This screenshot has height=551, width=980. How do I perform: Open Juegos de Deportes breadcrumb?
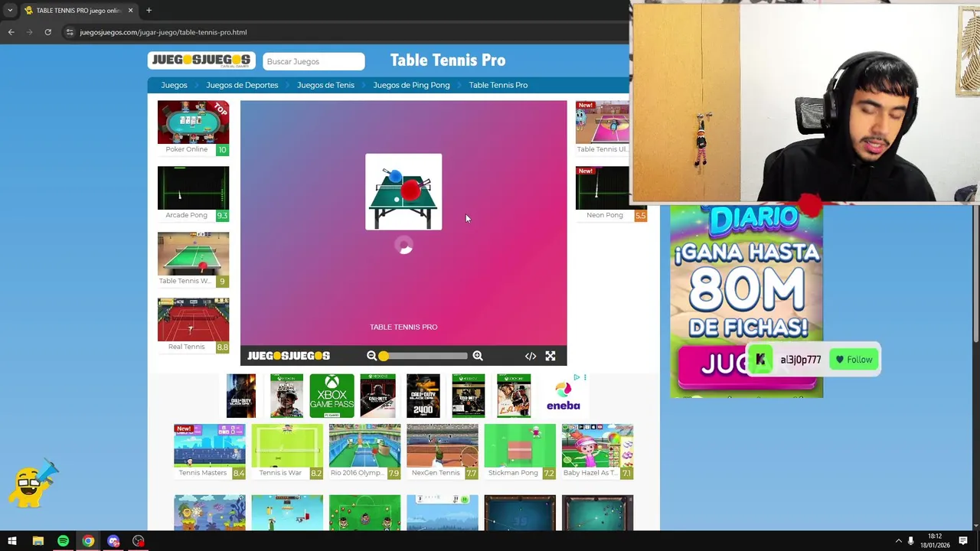[x=242, y=85]
